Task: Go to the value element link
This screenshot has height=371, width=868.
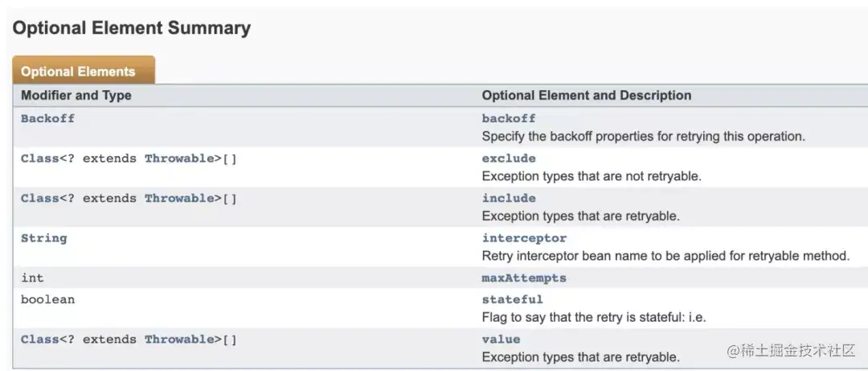Action: point(501,339)
